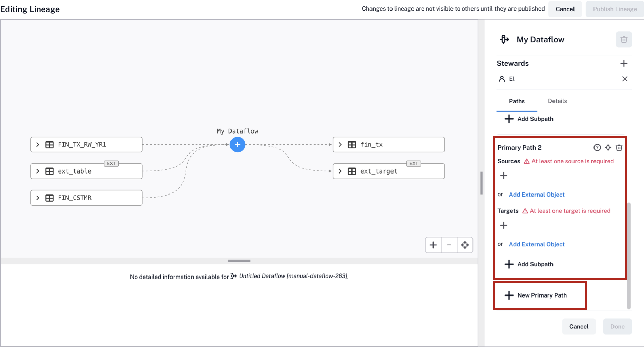Click the ext_table table icon

[x=49, y=171]
